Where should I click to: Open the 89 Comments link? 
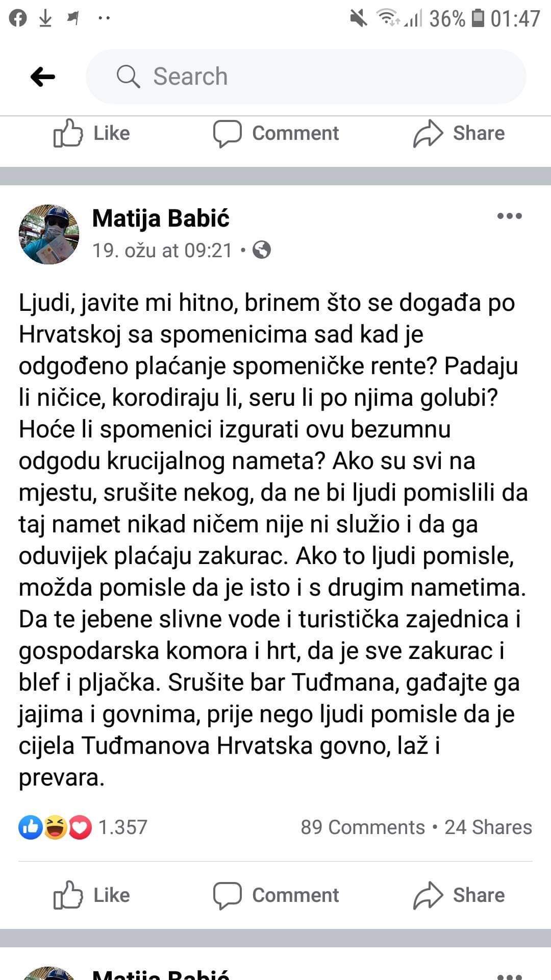(x=362, y=827)
